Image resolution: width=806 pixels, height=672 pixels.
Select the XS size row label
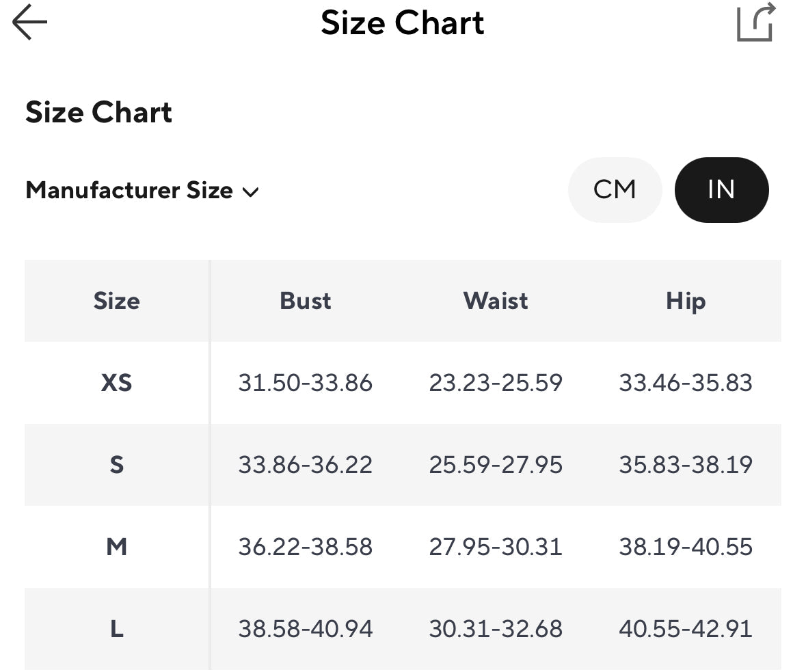coord(117,383)
